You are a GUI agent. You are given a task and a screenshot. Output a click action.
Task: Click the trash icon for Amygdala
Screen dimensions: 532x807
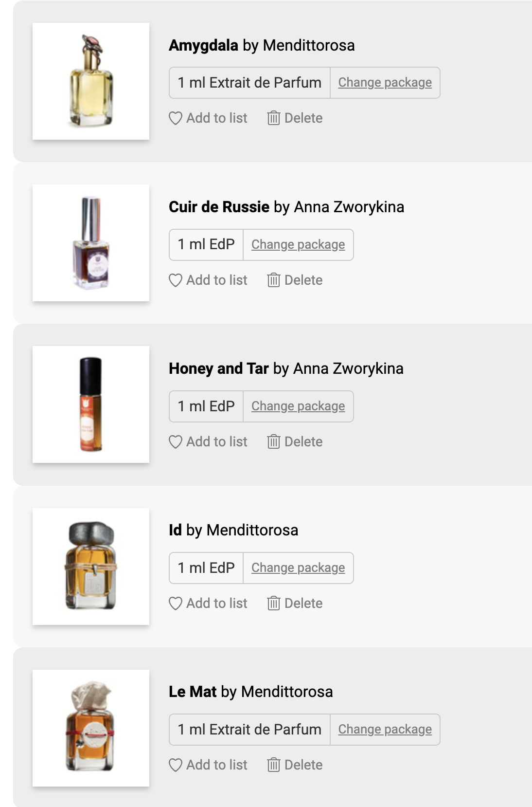point(274,118)
